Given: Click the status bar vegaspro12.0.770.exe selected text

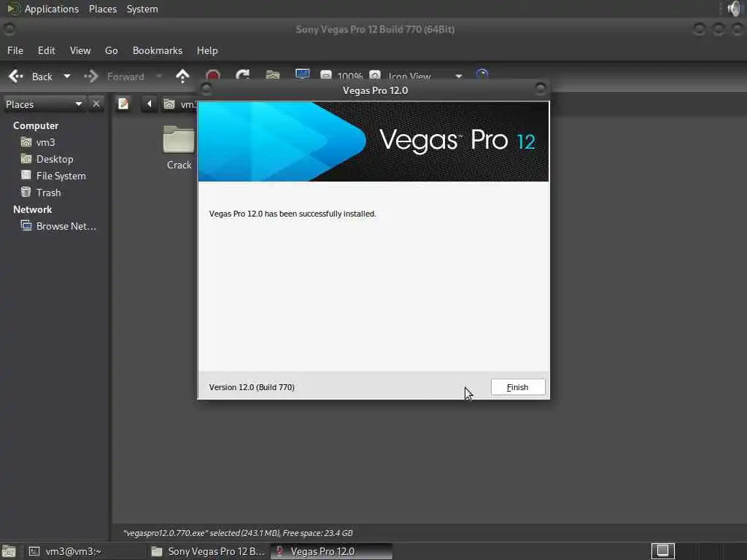Looking at the screenshot, I should 238,533.
